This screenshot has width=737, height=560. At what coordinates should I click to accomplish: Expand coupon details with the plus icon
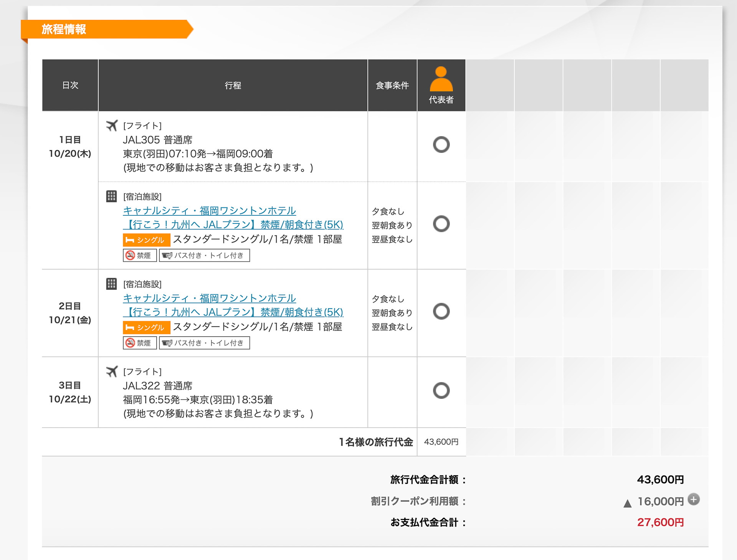tap(694, 499)
